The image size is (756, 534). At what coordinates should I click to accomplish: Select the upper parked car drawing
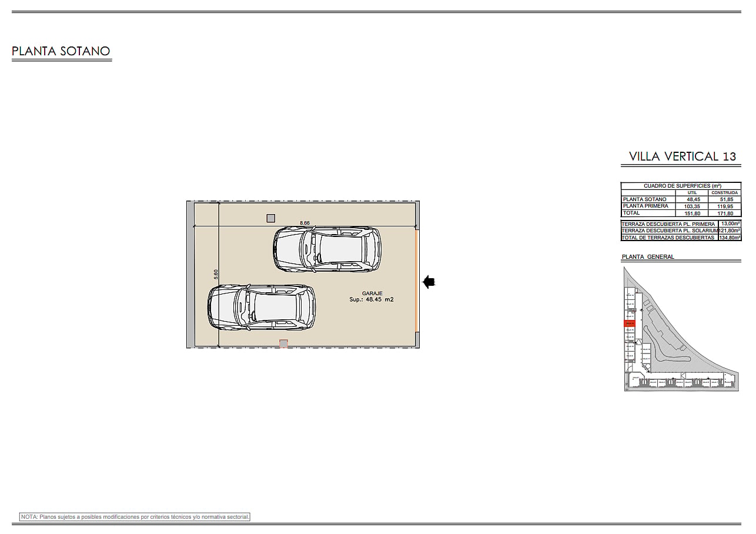[327, 250]
